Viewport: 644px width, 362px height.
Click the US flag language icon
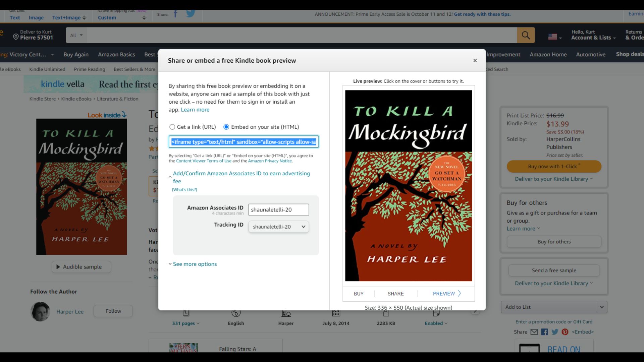tap(552, 37)
